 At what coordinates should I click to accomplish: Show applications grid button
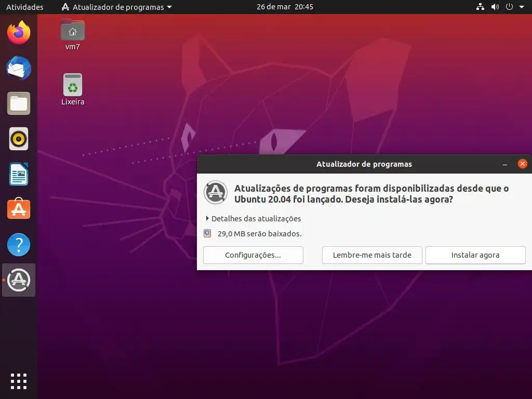click(x=19, y=381)
